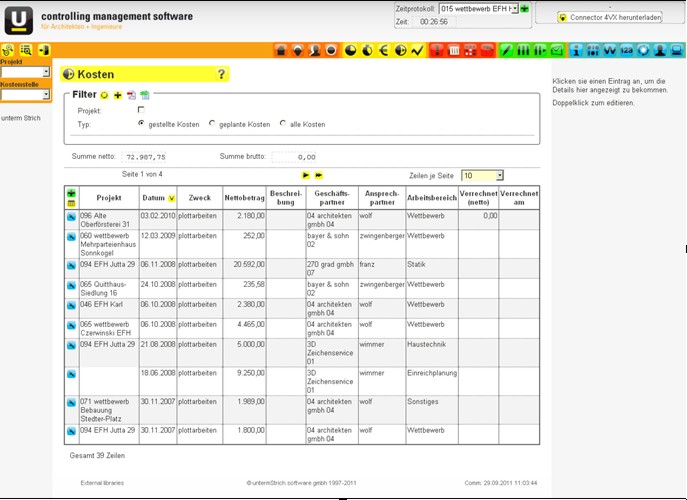The image size is (687, 500).
Task: Open the list-search magnifier icon at top left
Action: (26, 50)
